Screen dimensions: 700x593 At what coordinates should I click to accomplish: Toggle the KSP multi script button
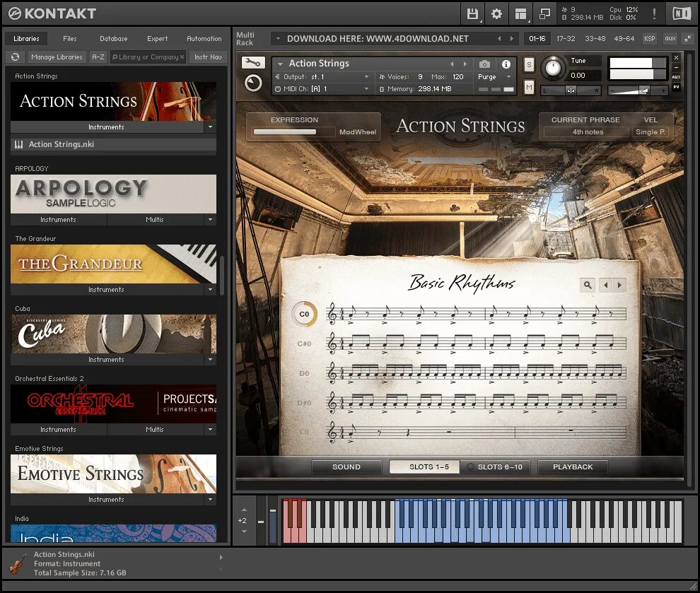click(650, 39)
